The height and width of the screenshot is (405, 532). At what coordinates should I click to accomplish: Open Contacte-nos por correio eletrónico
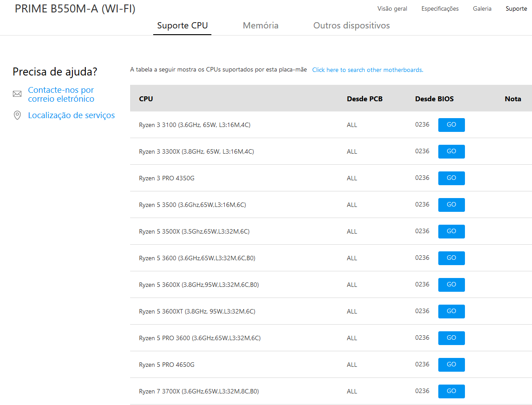[61, 94]
